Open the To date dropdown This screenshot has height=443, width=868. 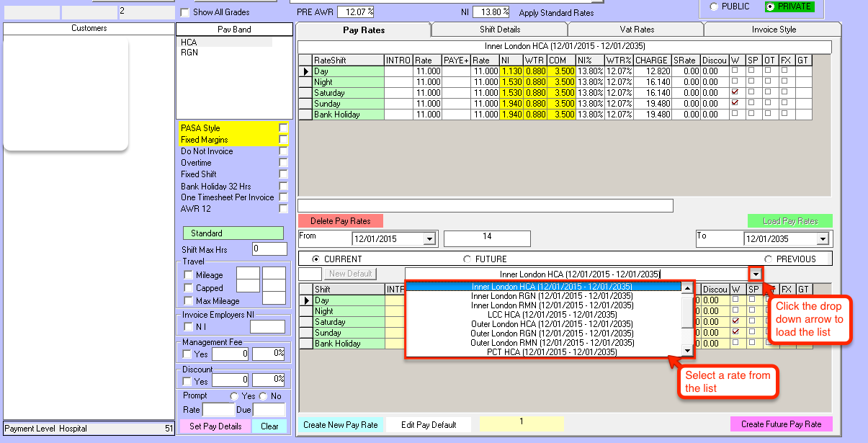pos(822,239)
